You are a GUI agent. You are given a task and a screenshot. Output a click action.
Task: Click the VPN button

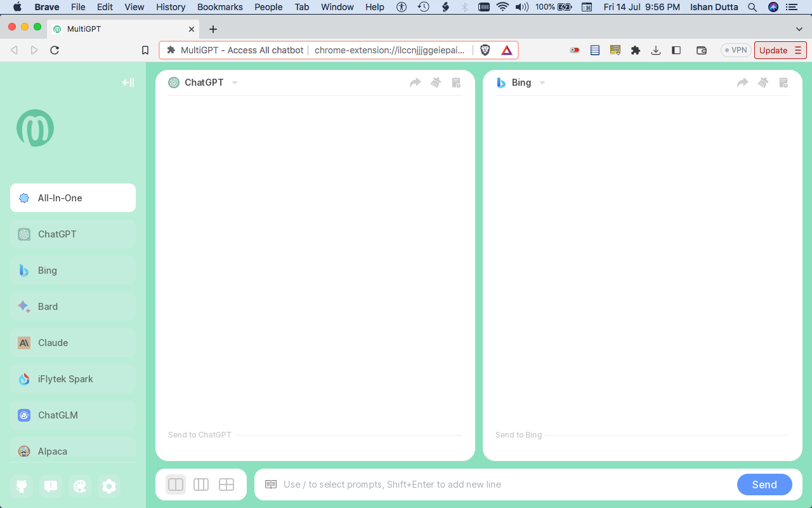(736, 50)
